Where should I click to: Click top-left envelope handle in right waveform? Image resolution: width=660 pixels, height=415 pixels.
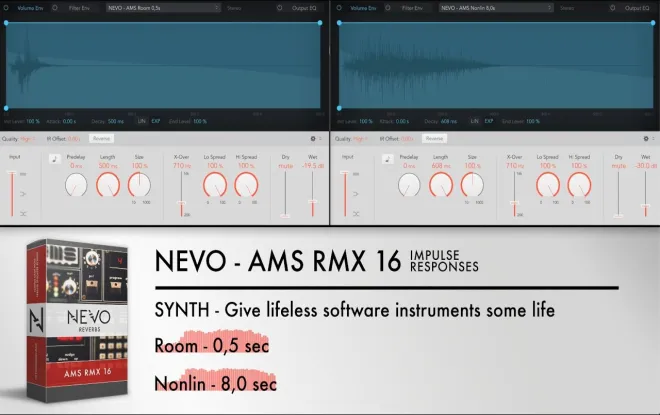click(x=339, y=23)
